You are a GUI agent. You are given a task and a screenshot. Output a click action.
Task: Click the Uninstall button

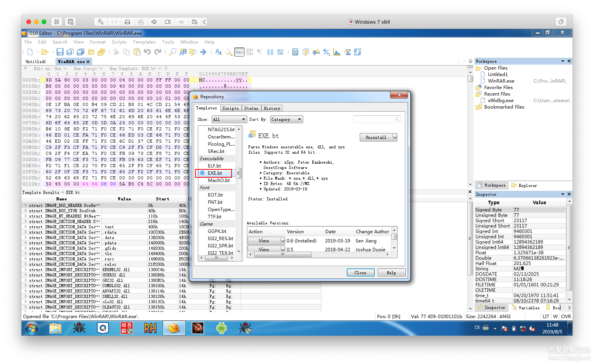(x=376, y=137)
